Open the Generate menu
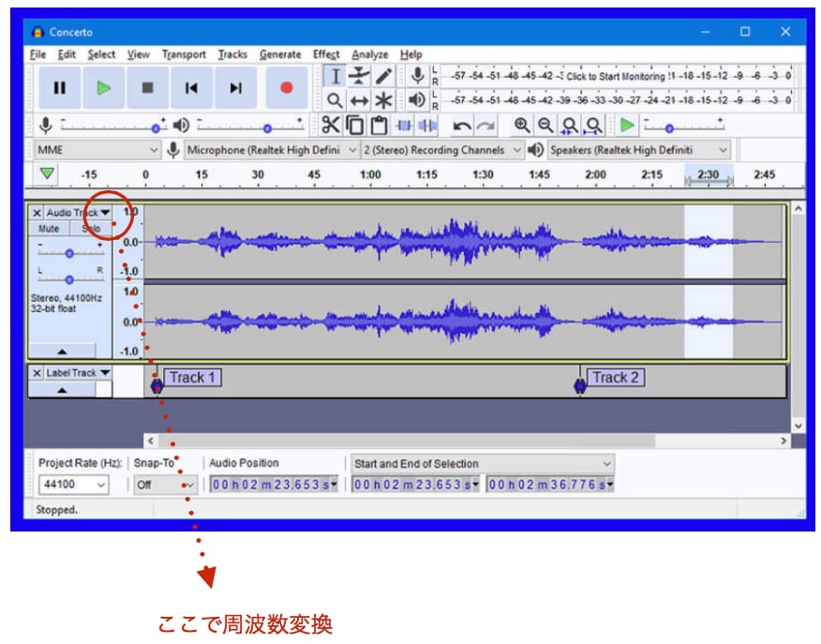The image size is (821, 644). click(x=280, y=54)
